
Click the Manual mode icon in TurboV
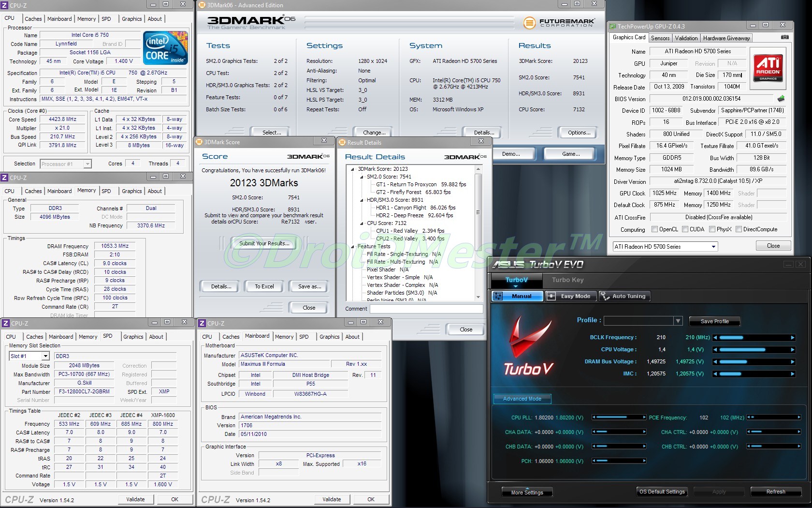point(499,296)
